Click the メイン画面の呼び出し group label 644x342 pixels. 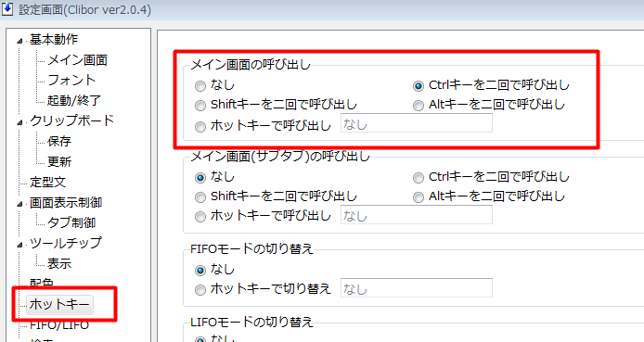coord(251,64)
